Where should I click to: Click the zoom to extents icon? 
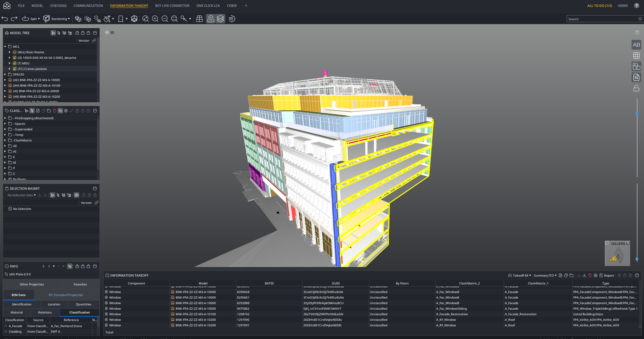145,19
